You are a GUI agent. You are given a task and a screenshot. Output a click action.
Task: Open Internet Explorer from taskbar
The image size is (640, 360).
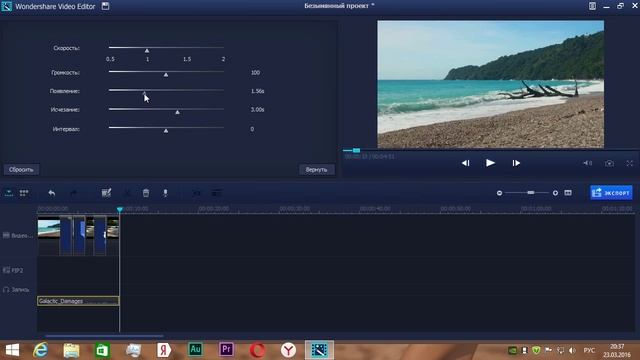point(40,350)
